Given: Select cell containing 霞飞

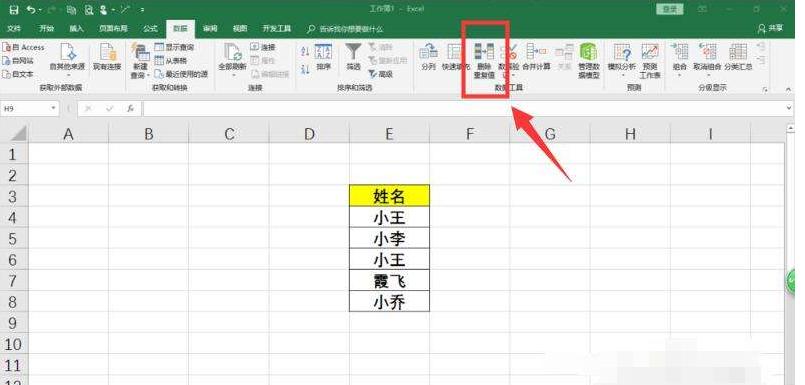Looking at the screenshot, I should [x=389, y=281].
